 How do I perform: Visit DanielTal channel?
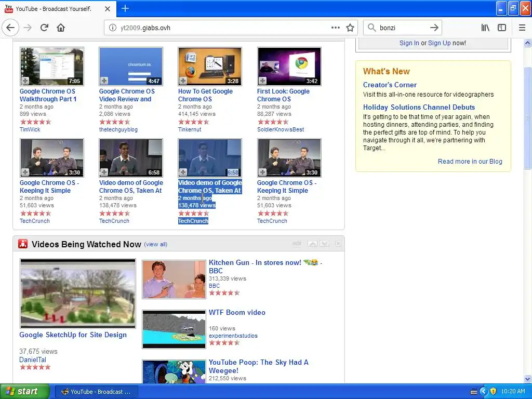tap(33, 360)
